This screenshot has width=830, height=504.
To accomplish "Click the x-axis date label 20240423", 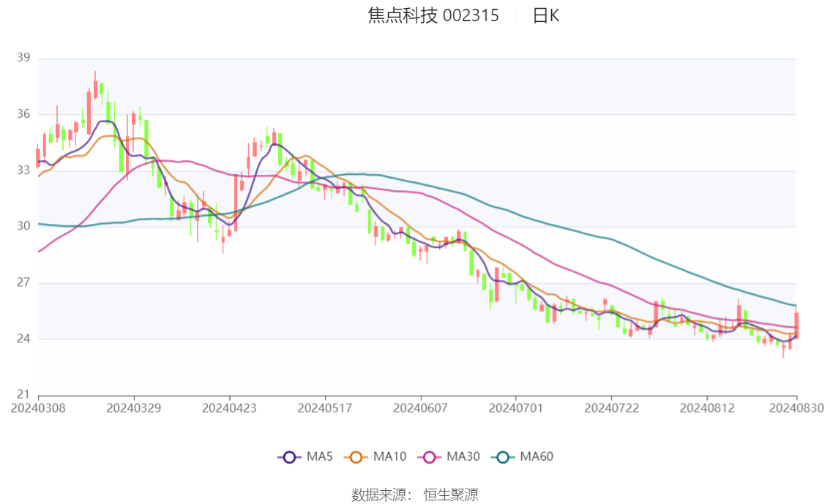I will 229,408.
